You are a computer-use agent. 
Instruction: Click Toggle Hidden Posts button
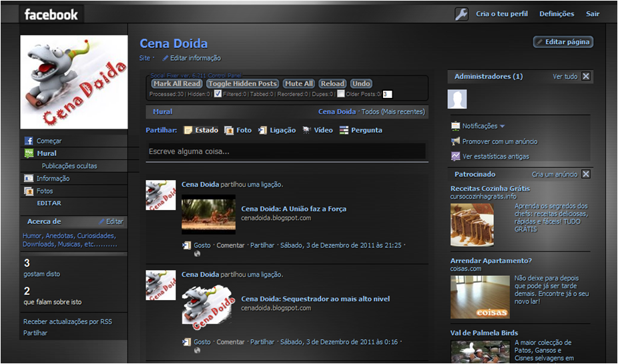coord(243,83)
